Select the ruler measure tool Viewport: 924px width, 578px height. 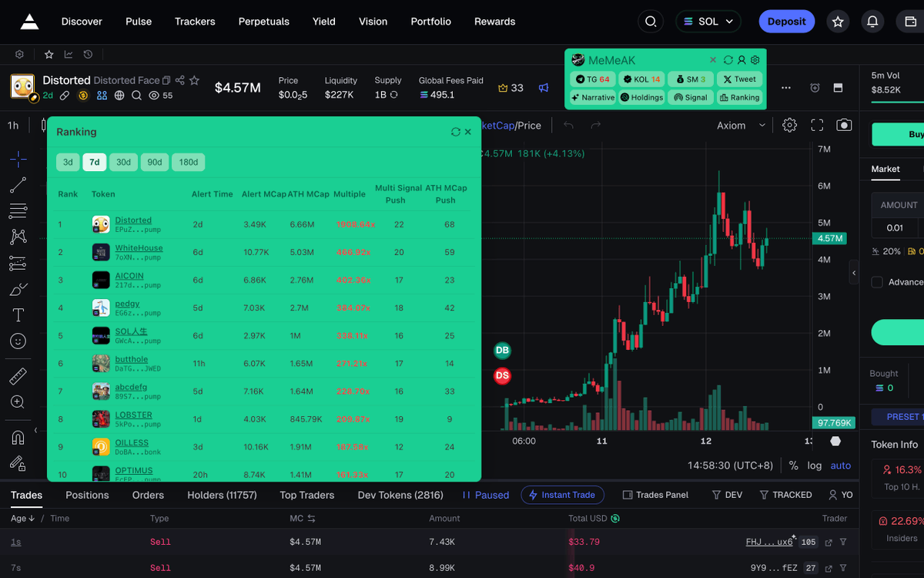click(x=18, y=376)
